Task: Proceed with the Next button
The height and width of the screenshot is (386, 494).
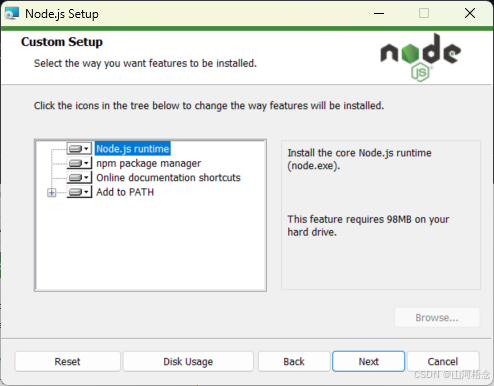Action: (369, 361)
